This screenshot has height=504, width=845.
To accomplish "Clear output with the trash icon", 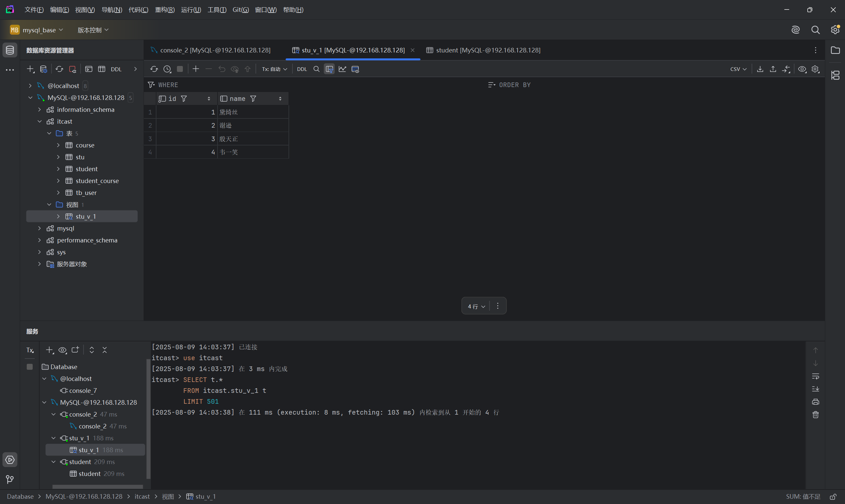I will click(815, 415).
